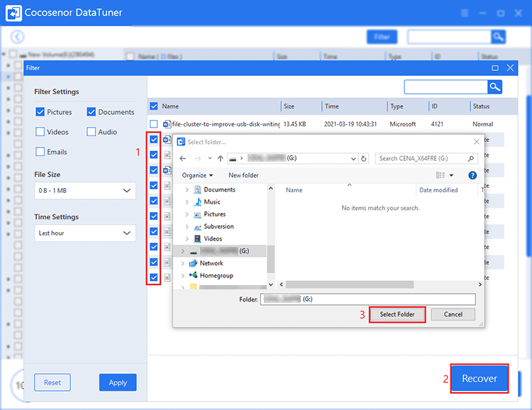532x410 pixels.
Task: Open the Time Settings Last hour dropdown
Action: tap(85, 233)
